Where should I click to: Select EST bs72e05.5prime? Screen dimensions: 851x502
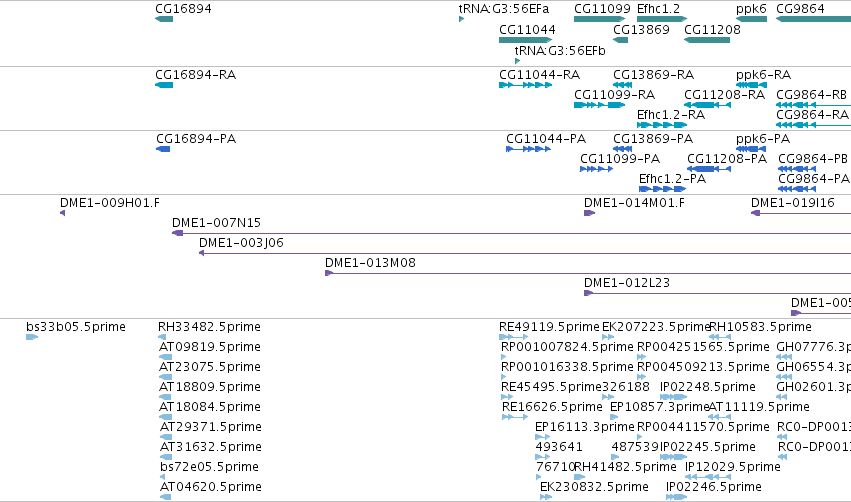(x=209, y=467)
